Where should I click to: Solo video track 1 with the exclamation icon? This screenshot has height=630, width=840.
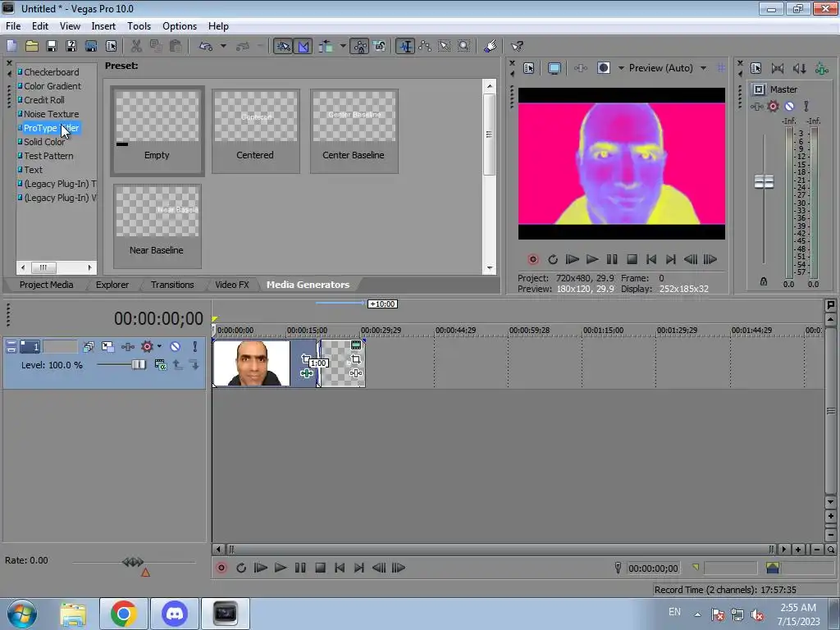pos(195,347)
